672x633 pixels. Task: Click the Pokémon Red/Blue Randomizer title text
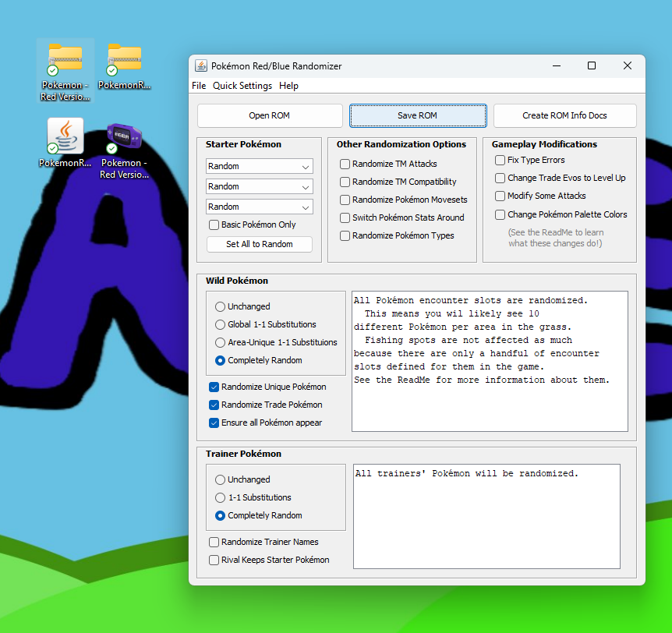coord(277,66)
